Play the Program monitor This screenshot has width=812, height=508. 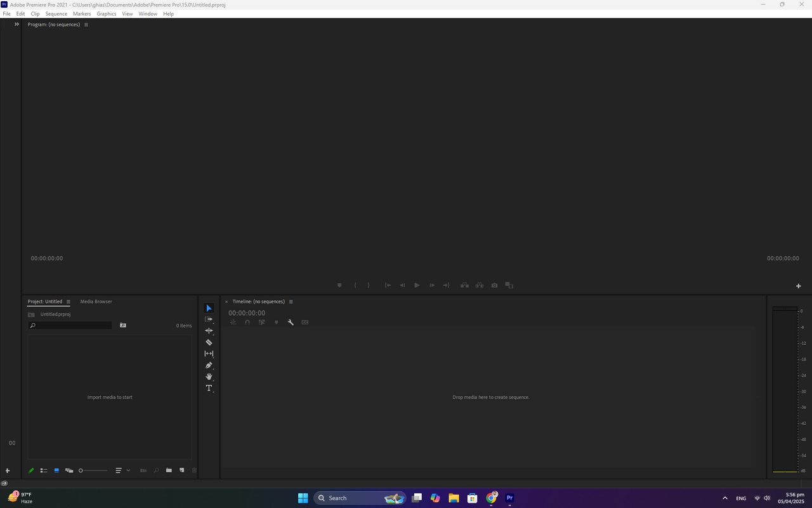pyautogui.click(x=417, y=285)
